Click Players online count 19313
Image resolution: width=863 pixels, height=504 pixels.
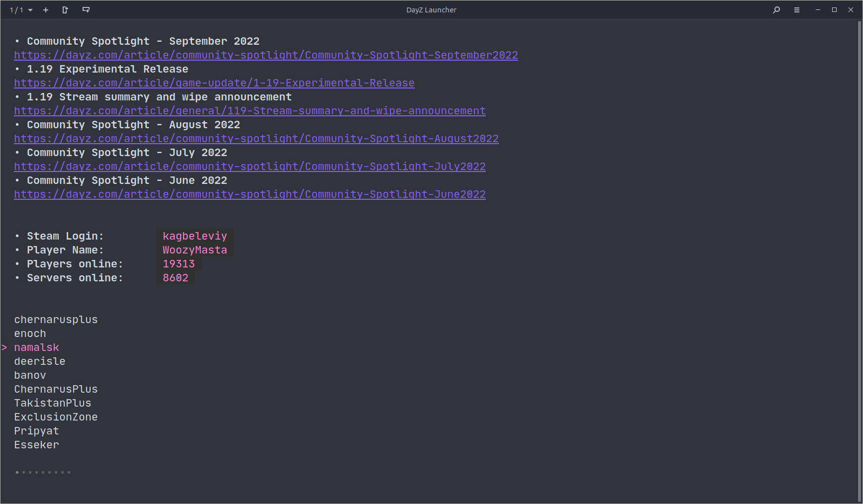coord(179,264)
